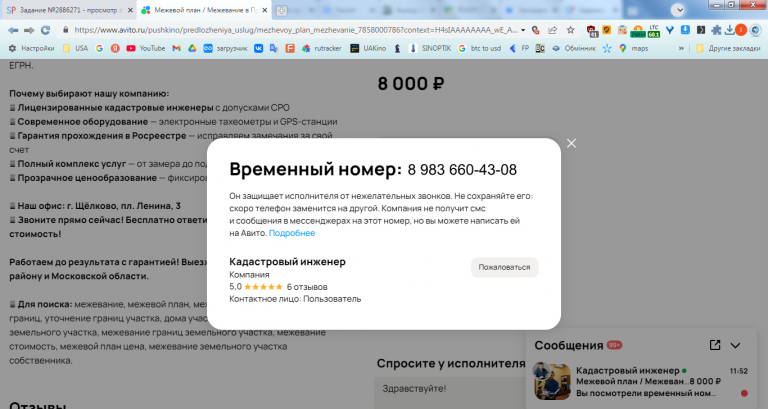Open the Подробнее link in popup
The image size is (768, 409).
coord(292,233)
